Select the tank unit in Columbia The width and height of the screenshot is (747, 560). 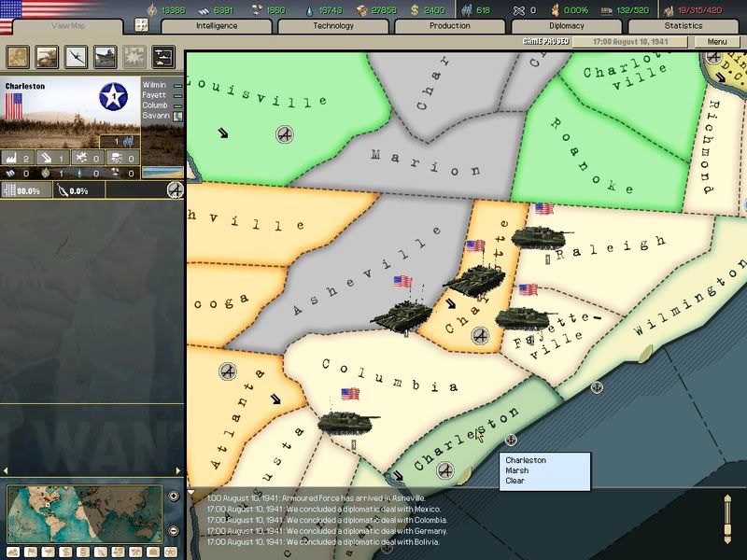[346, 423]
